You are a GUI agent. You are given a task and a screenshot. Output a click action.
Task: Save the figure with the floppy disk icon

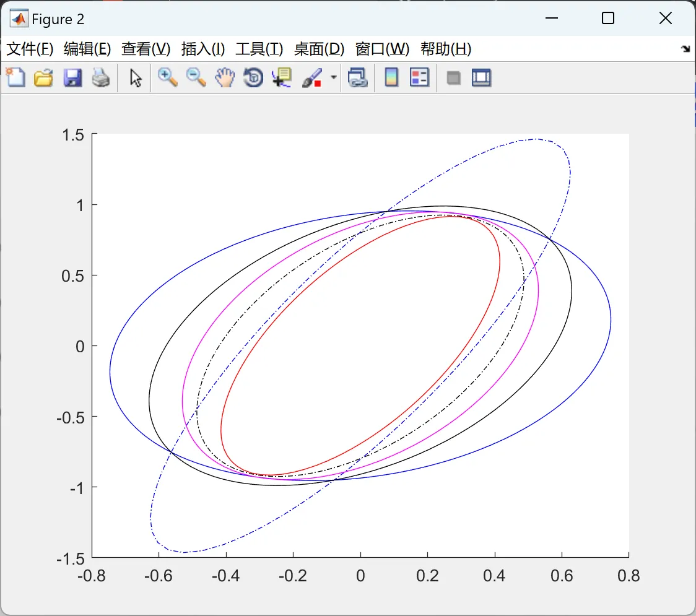tap(72, 77)
